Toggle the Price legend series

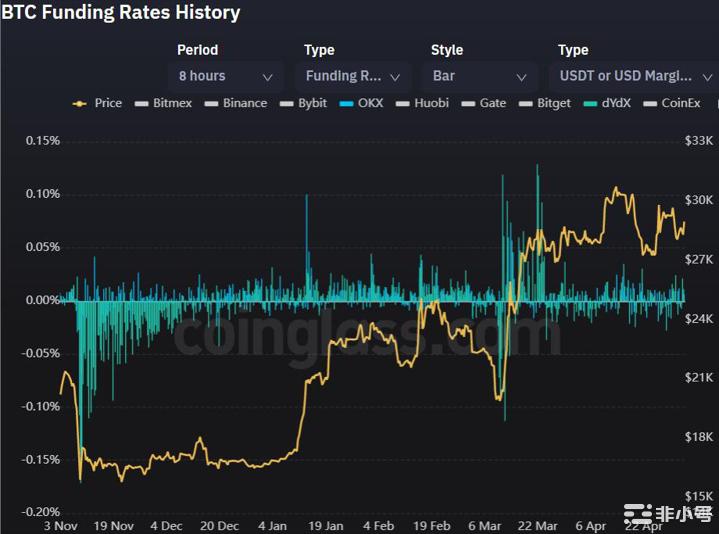point(98,103)
